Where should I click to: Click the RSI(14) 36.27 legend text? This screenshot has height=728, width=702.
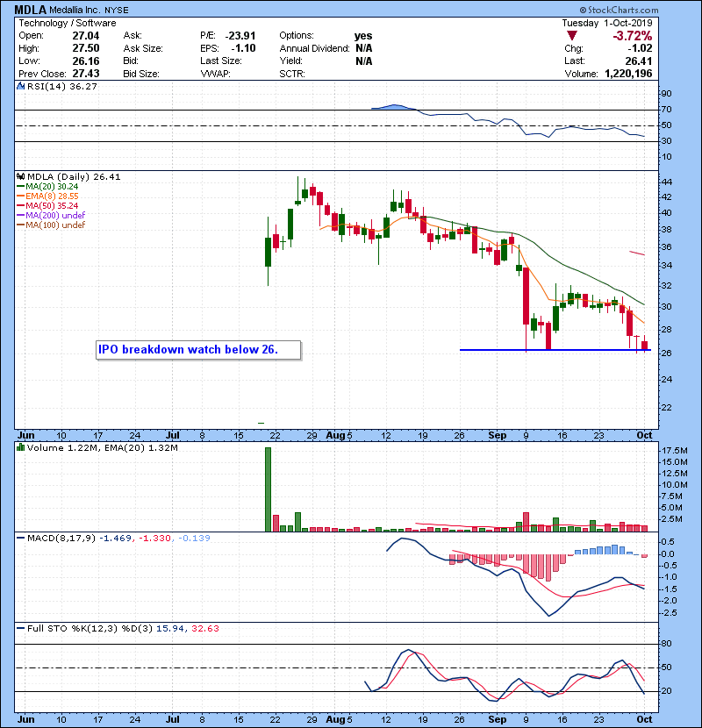pos(62,86)
